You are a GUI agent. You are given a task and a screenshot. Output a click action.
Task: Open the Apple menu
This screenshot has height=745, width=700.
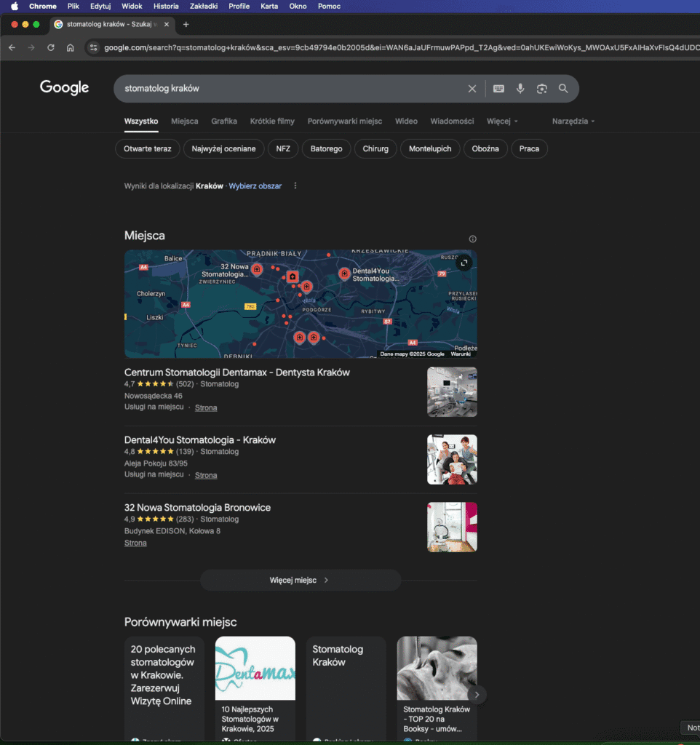(15, 6)
